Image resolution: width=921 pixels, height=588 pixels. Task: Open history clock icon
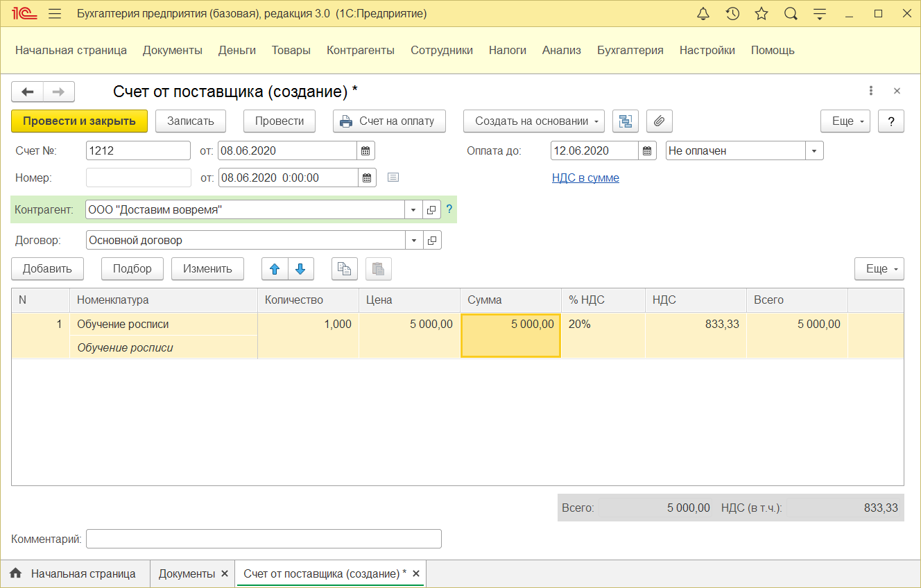point(732,14)
